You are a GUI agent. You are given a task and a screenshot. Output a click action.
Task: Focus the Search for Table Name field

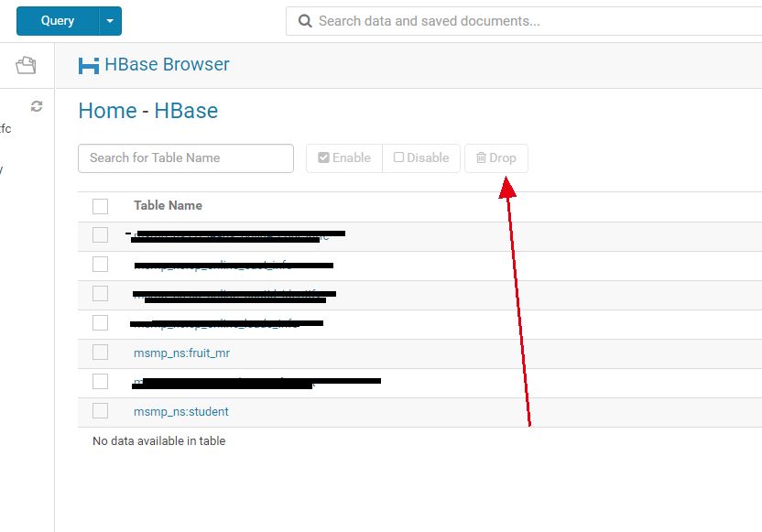click(186, 157)
